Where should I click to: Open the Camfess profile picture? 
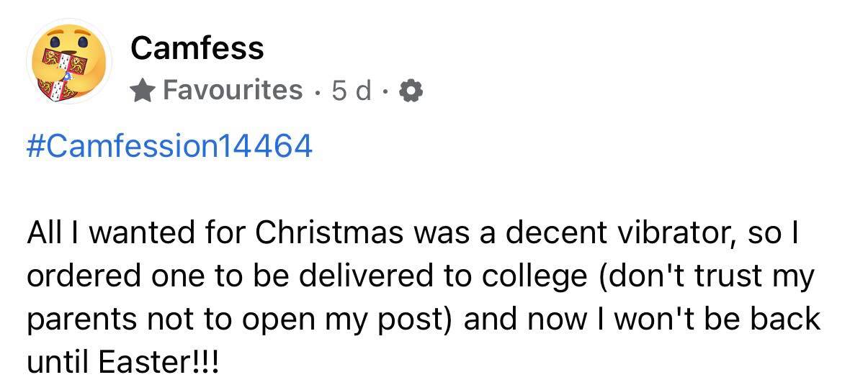(68, 61)
